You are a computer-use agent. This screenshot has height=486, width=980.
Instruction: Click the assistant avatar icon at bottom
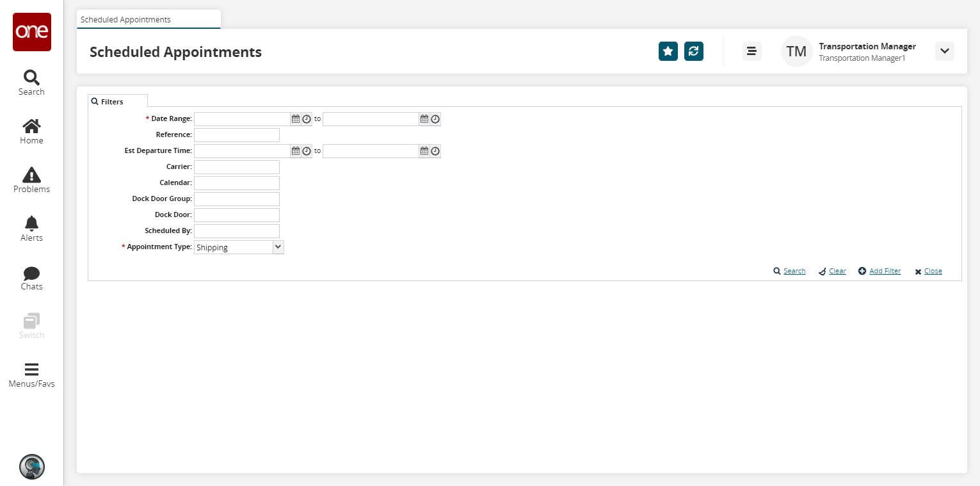pyautogui.click(x=32, y=467)
